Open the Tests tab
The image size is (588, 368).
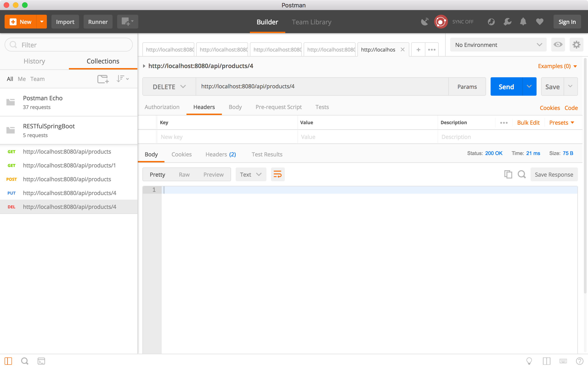pos(322,107)
